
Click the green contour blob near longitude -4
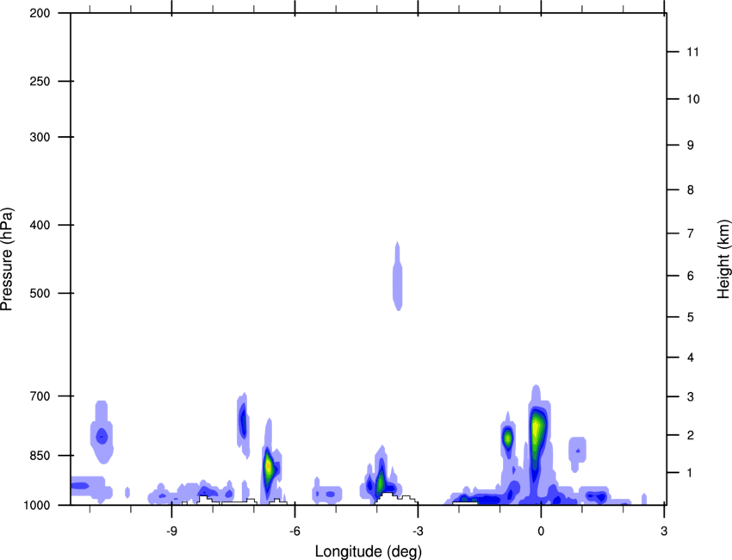(381, 482)
